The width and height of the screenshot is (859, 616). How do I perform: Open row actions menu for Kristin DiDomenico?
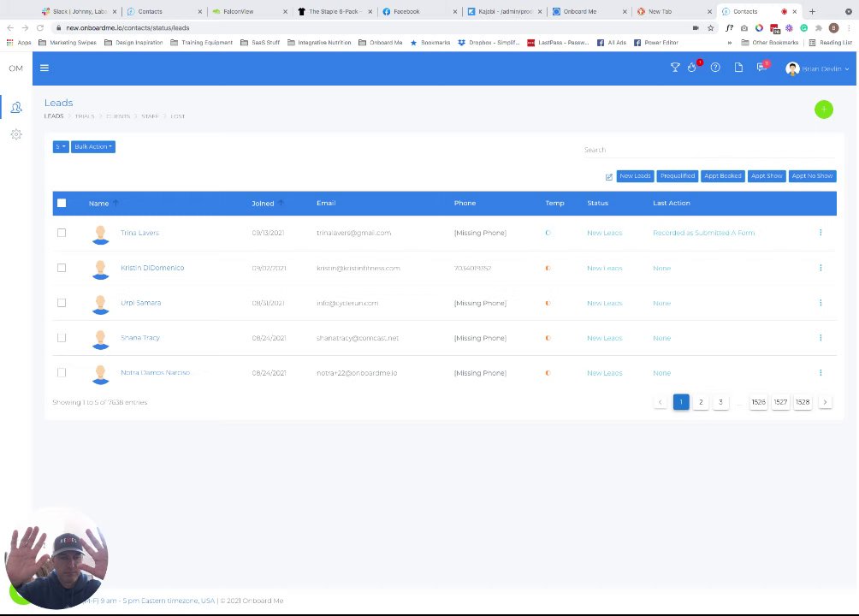tap(820, 268)
